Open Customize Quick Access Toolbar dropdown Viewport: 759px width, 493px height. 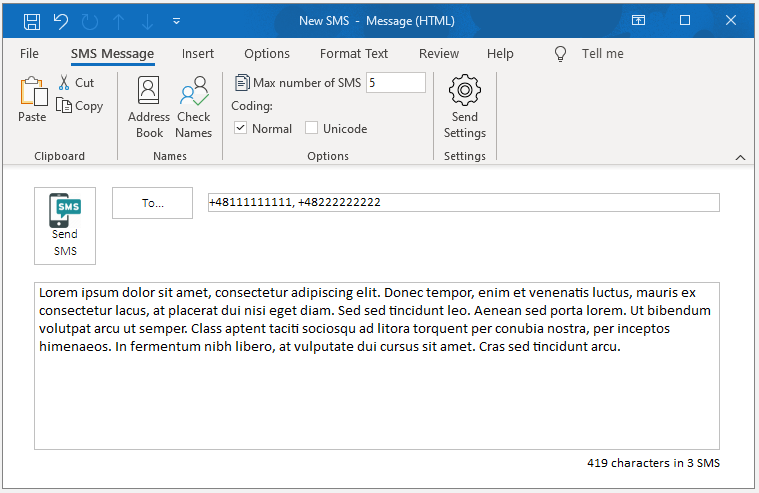(177, 21)
